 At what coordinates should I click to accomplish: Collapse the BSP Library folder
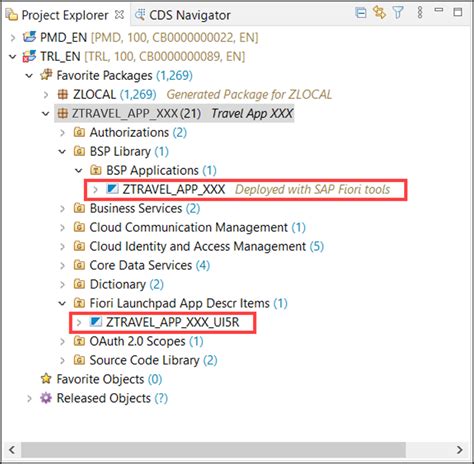[x=62, y=152]
